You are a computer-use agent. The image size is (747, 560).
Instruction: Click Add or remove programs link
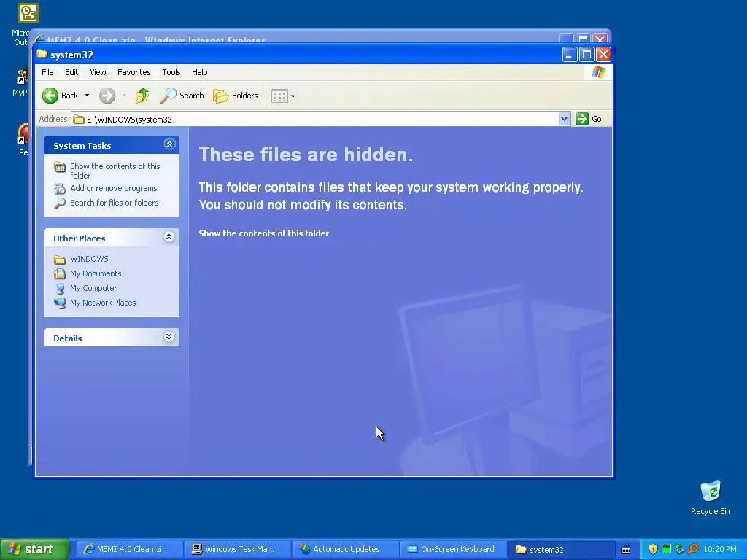[x=113, y=188]
